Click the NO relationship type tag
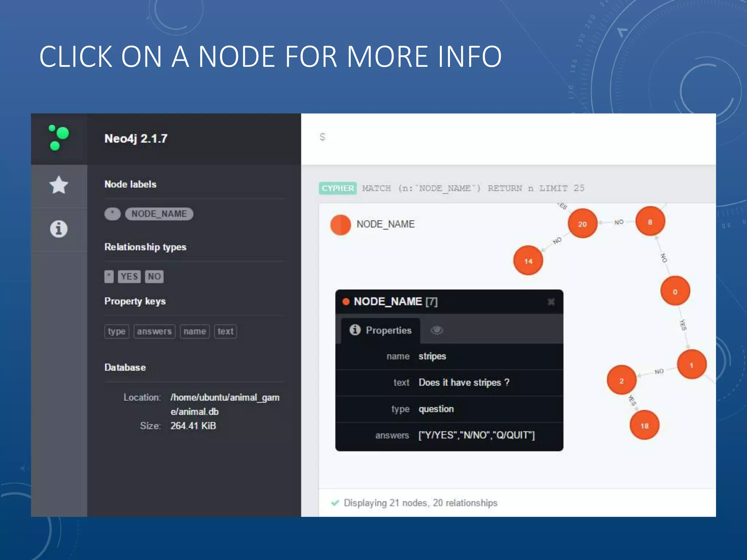The width and height of the screenshot is (747, 560). pyautogui.click(x=154, y=276)
